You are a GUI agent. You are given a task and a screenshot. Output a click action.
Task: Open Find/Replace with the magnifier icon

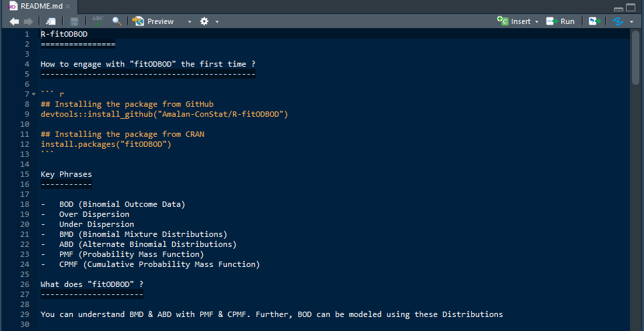[x=117, y=21]
